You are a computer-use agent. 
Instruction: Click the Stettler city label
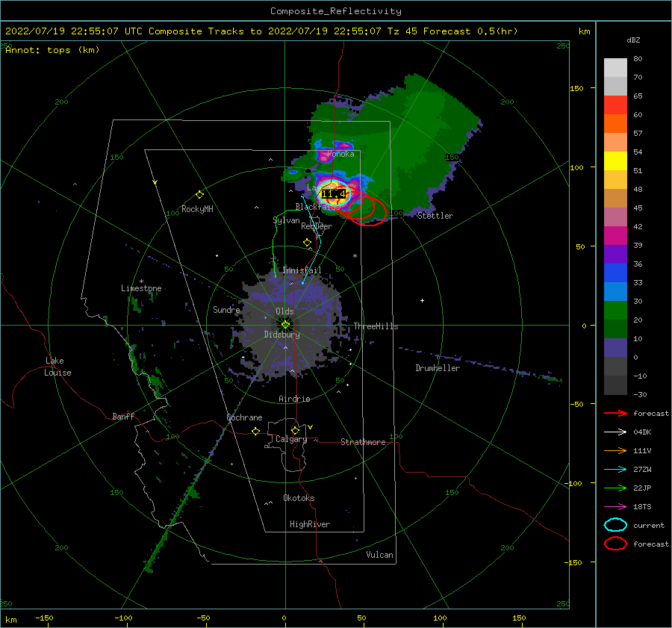pyautogui.click(x=435, y=216)
